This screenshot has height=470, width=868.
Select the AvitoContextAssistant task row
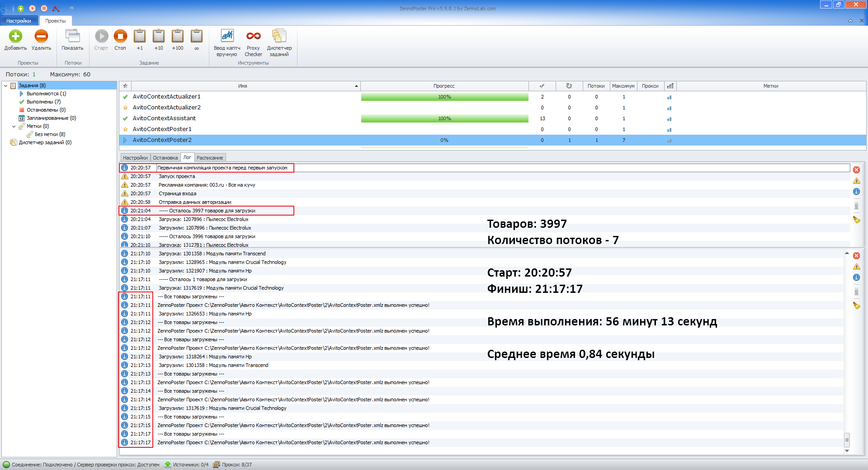[164, 118]
